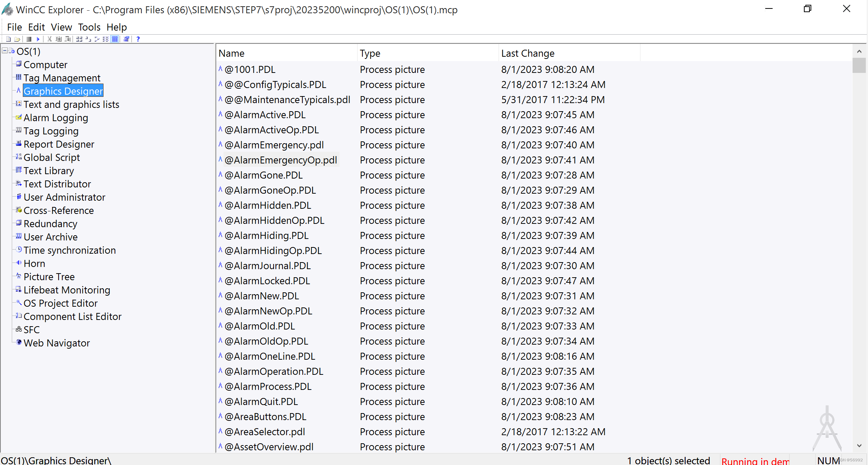Click the Cut scissors toolbar icon
Screen dimensions: 868x465
coord(49,39)
